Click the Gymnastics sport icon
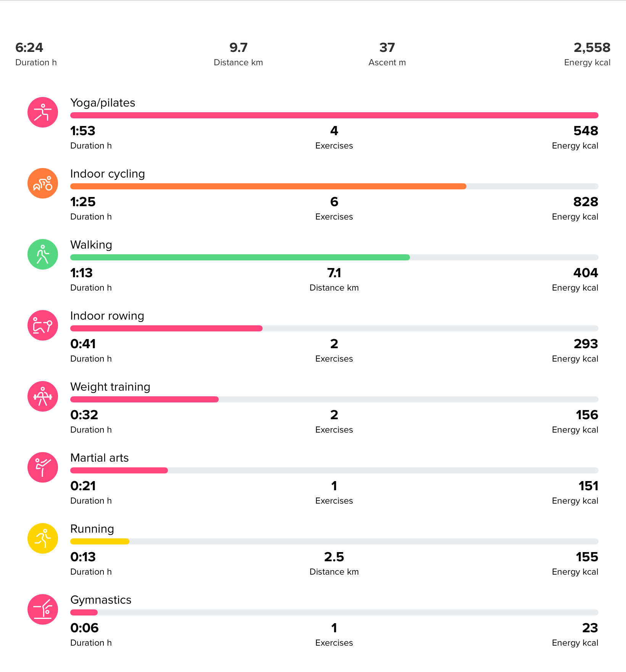This screenshot has height=672, width=626. click(43, 609)
